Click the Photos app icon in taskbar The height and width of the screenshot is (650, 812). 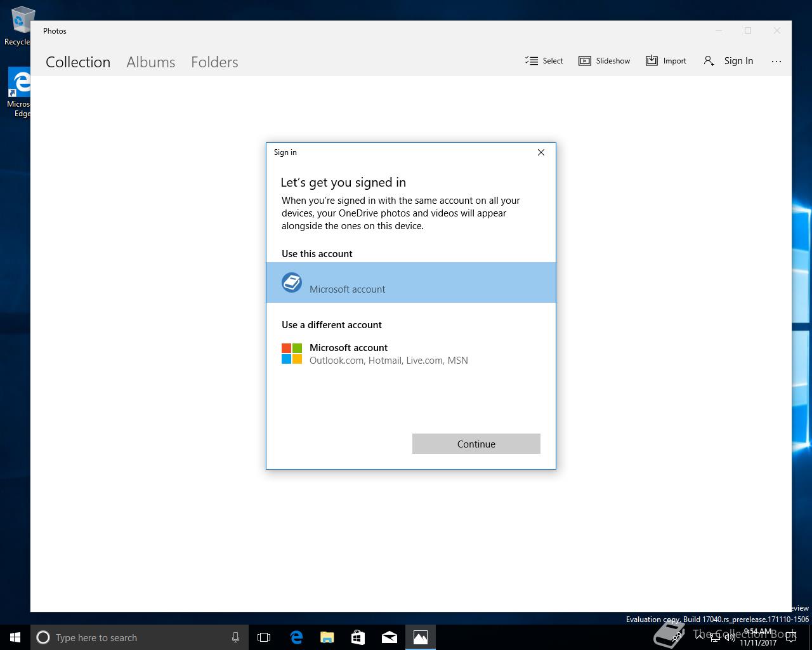(421, 637)
